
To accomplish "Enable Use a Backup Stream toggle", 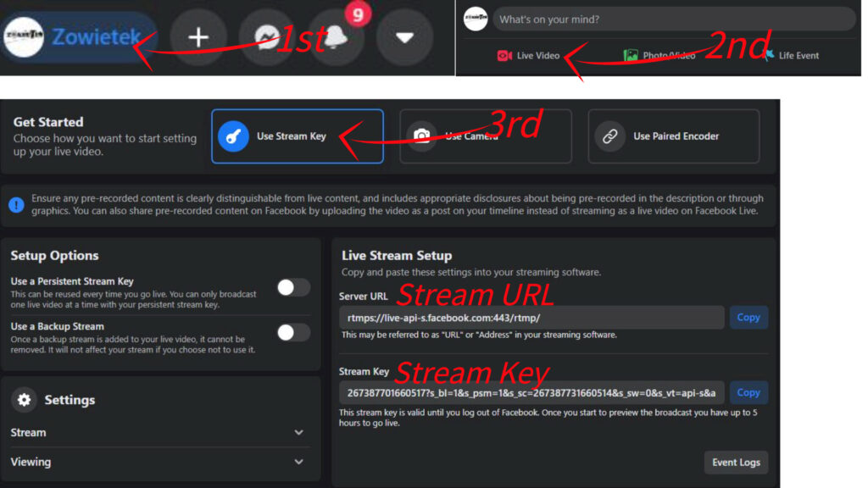I will click(293, 332).
